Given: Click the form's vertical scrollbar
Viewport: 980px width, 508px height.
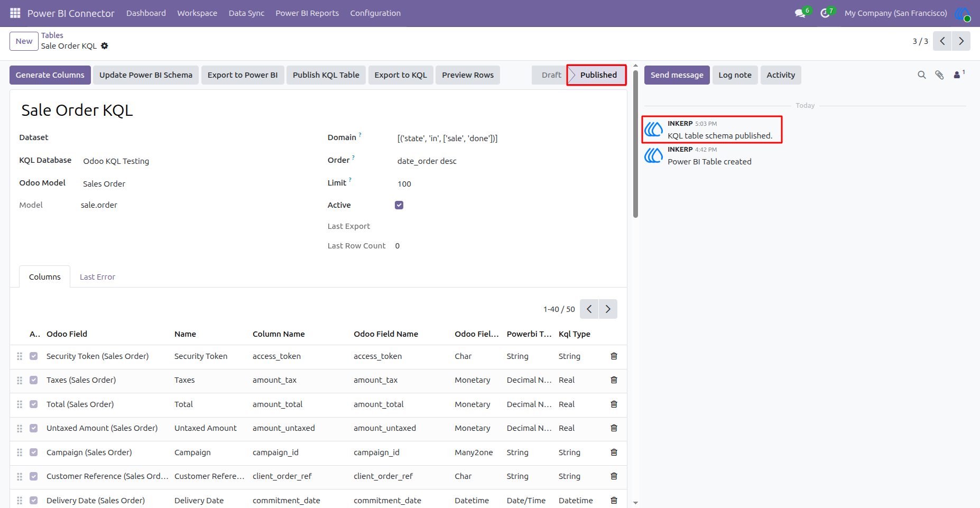Looking at the screenshot, I should [635, 143].
